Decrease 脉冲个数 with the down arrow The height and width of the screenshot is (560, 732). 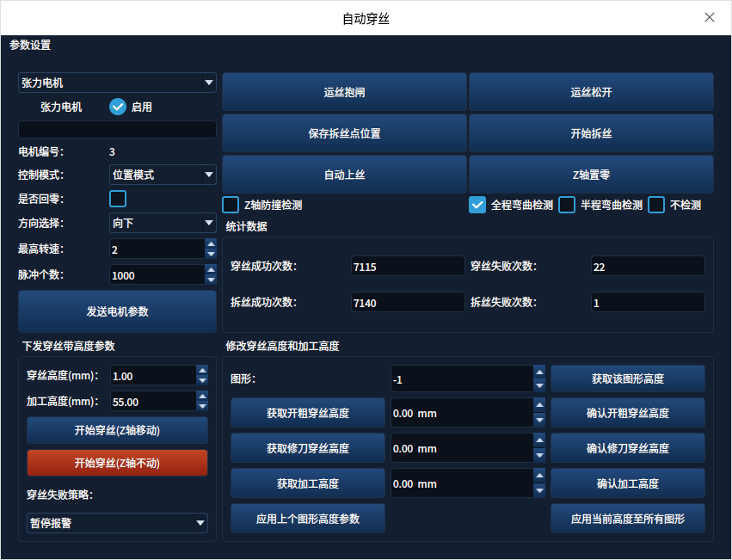pyautogui.click(x=211, y=280)
